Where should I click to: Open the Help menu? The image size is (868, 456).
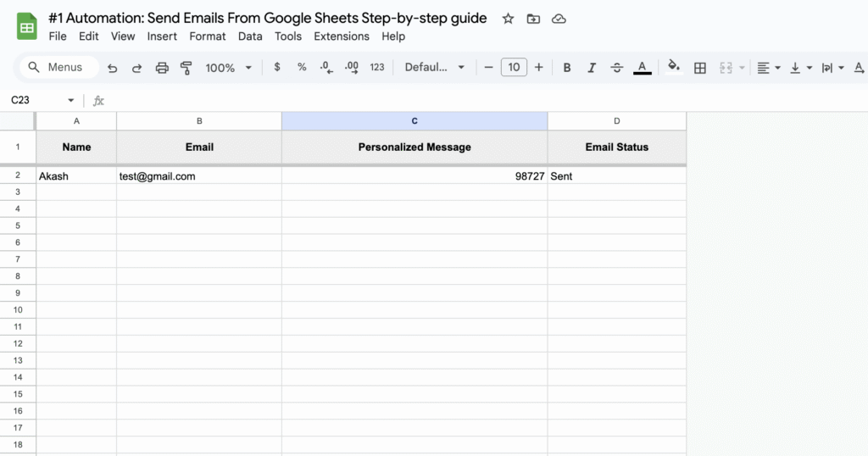point(393,36)
